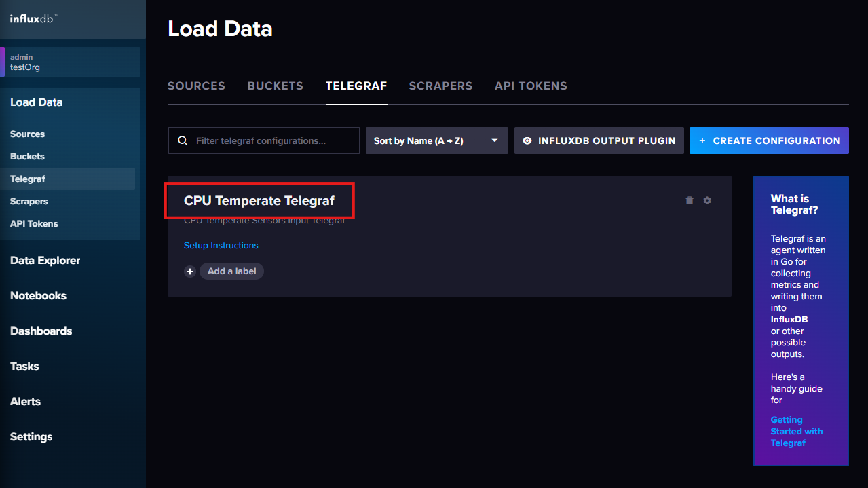Go to Buckets in the sidebar
The width and height of the screenshot is (868, 488).
tap(28, 157)
